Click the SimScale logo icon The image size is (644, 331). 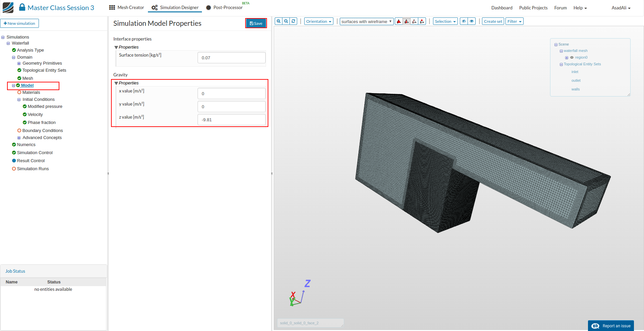(x=8, y=7)
